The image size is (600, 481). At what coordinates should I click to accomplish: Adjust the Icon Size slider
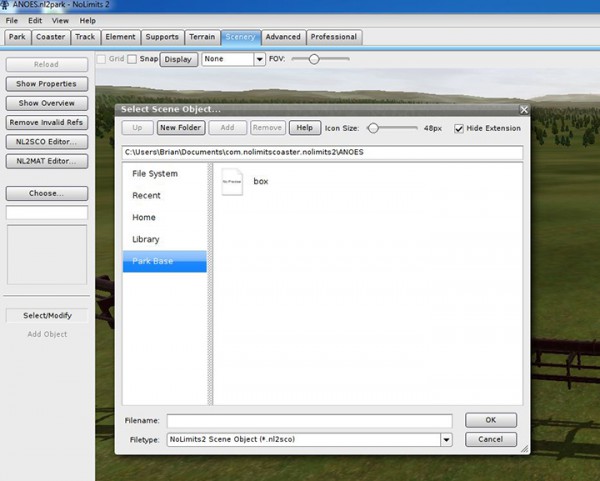pyautogui.click(x=373, y=128)
